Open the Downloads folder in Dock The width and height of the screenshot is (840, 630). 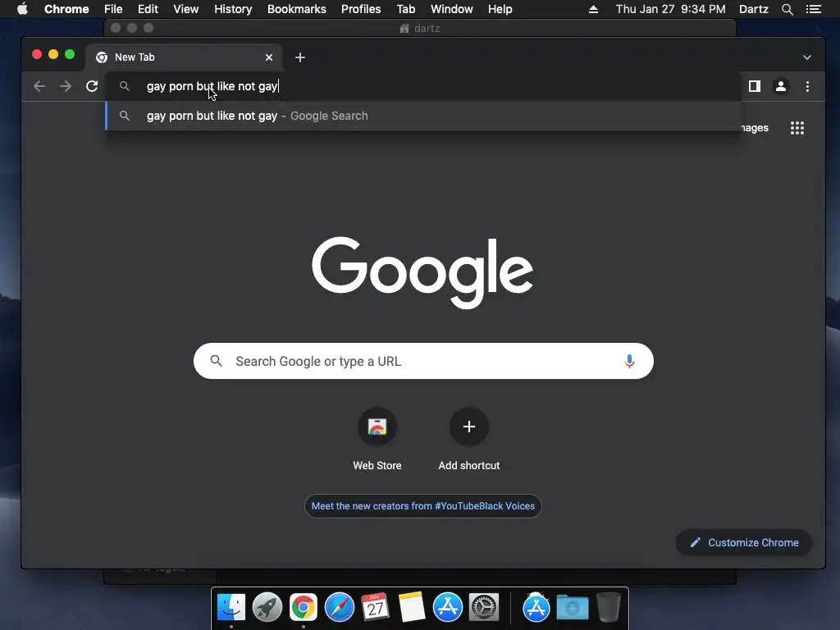click(572, 608)
